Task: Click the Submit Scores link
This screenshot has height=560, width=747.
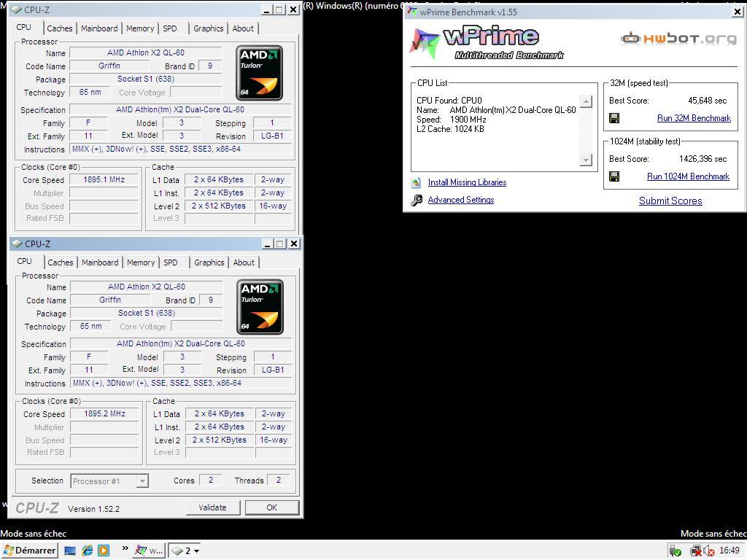Action: coord(670,201)
